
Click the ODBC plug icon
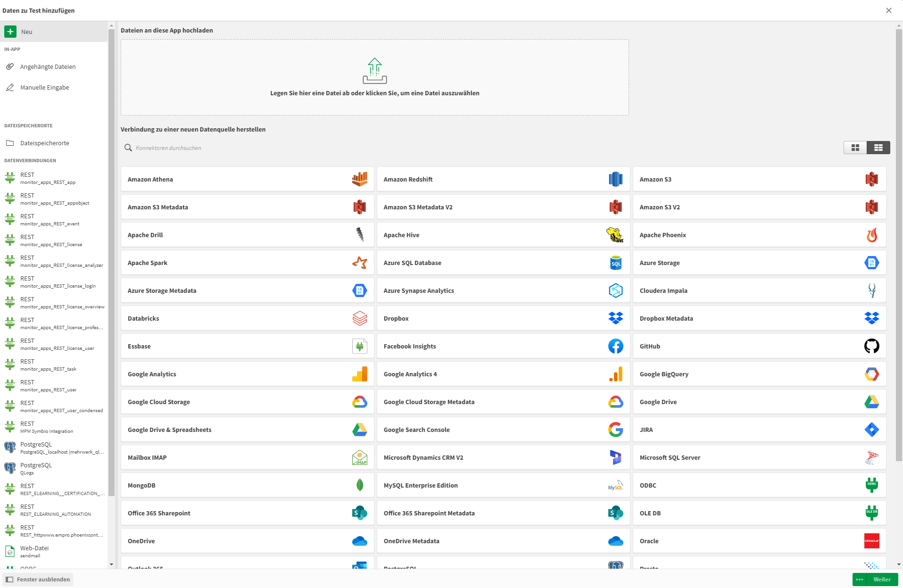coord(871,485)
